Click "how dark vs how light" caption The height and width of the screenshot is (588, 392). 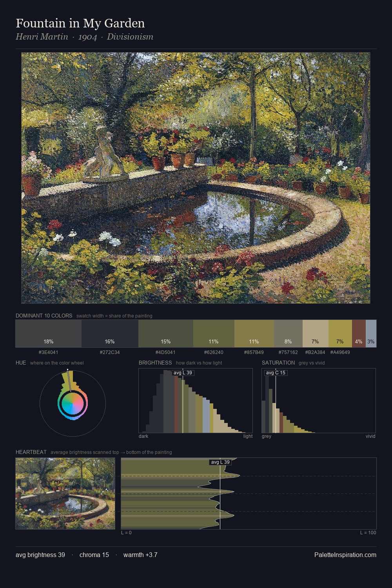(x=199, y=363)
